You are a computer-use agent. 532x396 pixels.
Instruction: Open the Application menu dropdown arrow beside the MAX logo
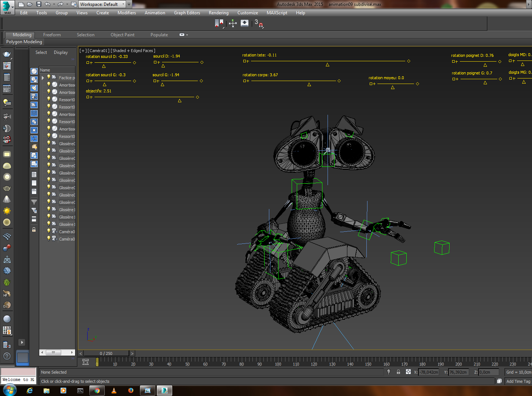[13, 7]
